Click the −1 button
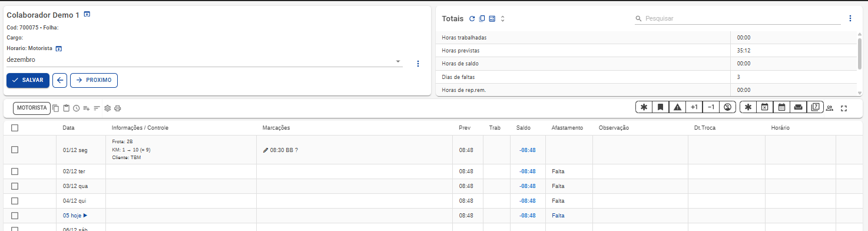Image resolution: width=868 pixels, height=231 pixels. click(711, 107)
